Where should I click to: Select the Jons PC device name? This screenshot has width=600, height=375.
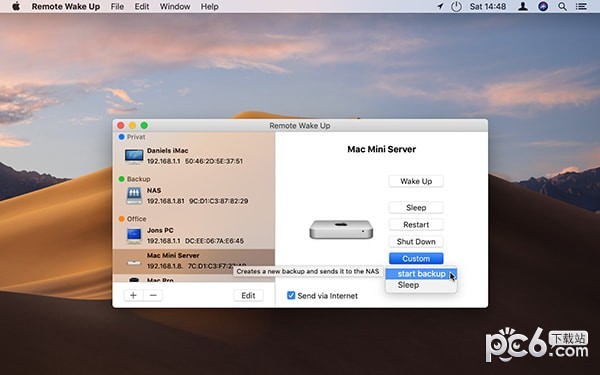(x=160, y=230)
